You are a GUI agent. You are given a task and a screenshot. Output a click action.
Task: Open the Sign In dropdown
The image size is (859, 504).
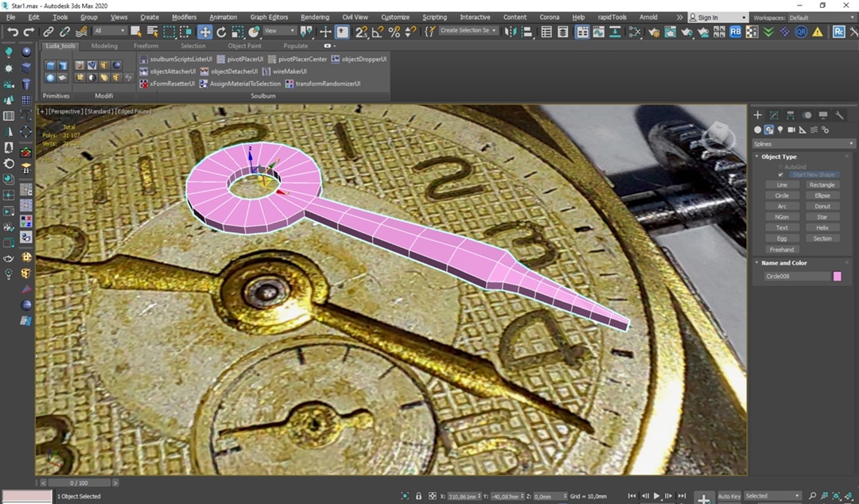(x=717, y=17)
